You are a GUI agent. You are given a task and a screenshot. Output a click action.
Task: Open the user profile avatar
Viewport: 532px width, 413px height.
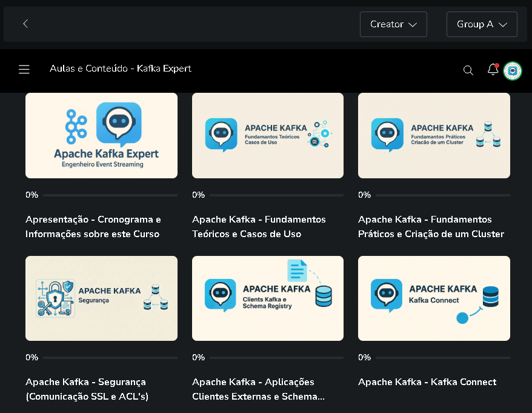(513, 70)
